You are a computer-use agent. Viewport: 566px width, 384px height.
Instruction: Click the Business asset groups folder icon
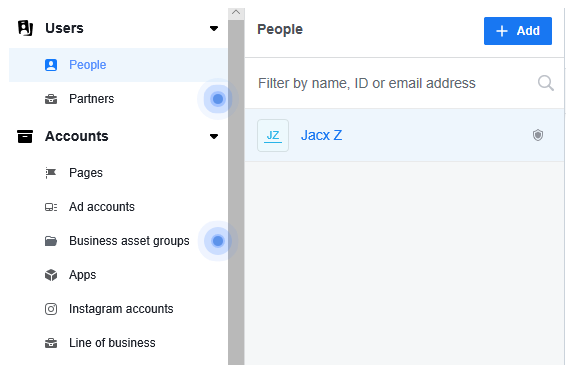click(x=51, y=241)
